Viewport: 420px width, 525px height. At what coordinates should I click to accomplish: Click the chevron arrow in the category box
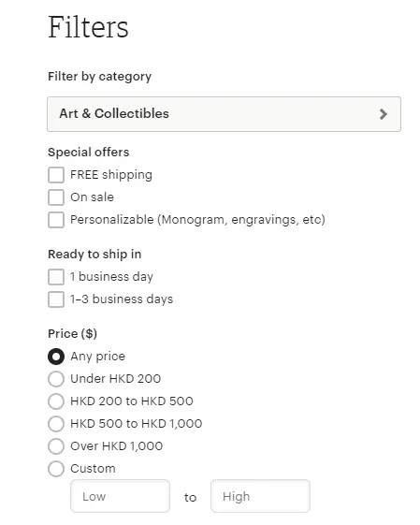[x=384, y=114]
